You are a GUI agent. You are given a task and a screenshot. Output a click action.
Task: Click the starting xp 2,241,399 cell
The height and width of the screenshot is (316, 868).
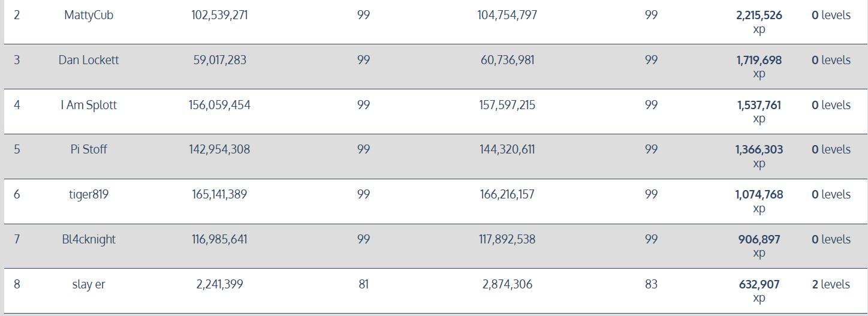219,284
